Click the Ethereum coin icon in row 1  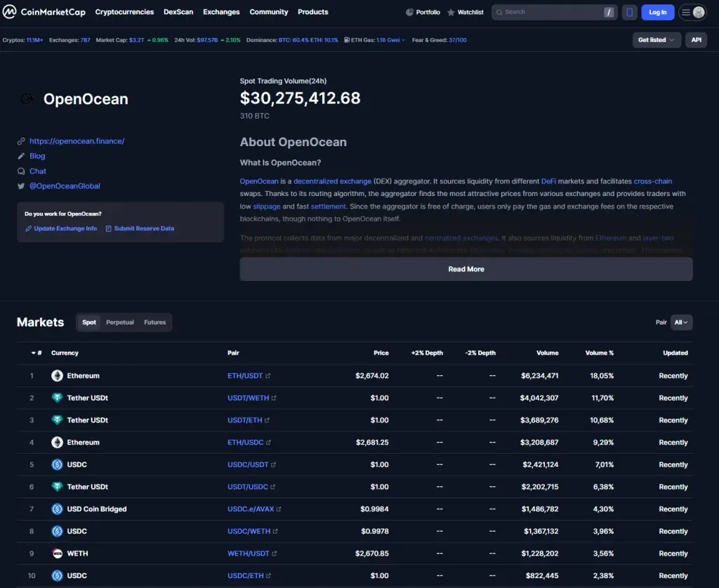[57, 376]
